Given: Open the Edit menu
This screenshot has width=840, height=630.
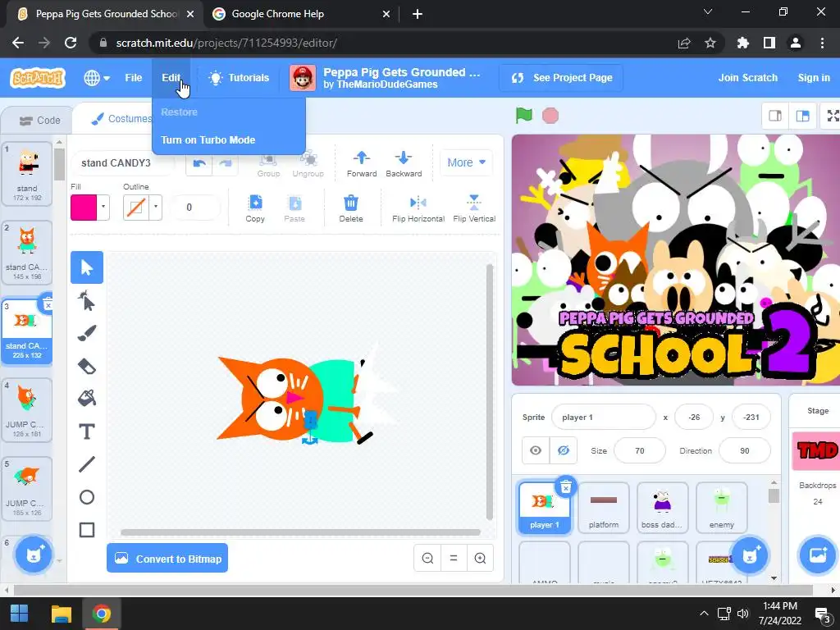Looking at the screenshot, I should (171, 78).
